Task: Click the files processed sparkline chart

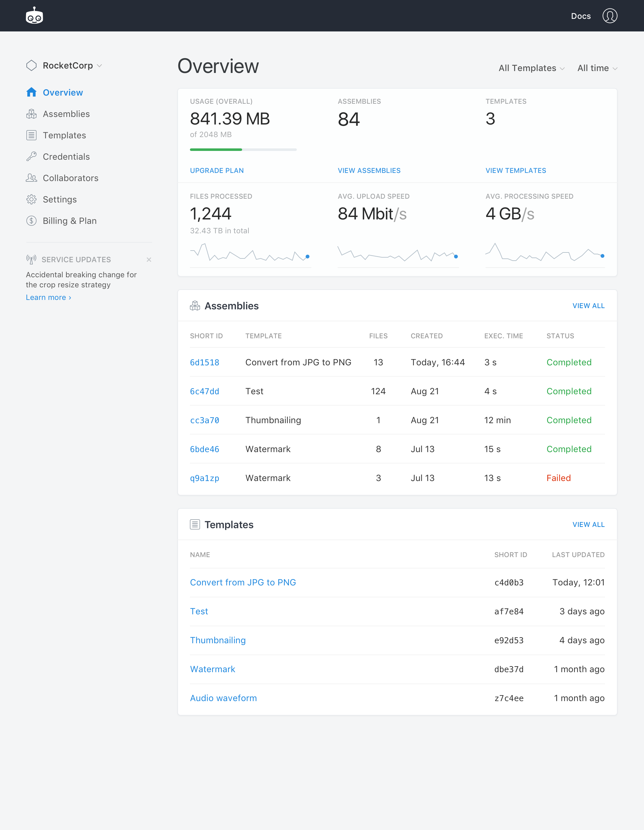Action: tap(250, 253)
